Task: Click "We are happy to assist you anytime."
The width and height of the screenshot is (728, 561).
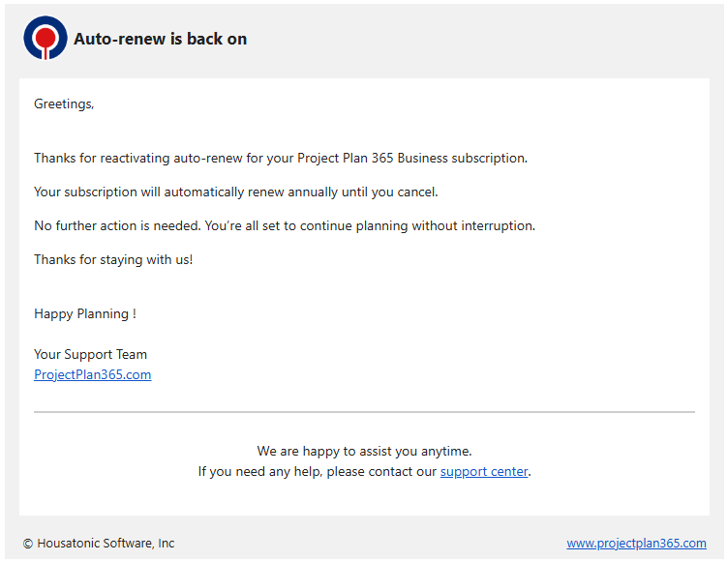Action: (364, 451)
